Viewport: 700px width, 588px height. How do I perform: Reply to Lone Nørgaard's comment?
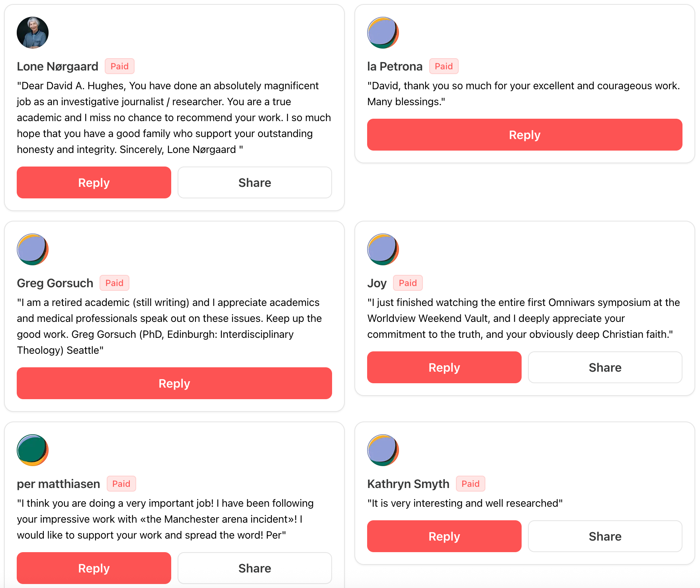[94, 182]
